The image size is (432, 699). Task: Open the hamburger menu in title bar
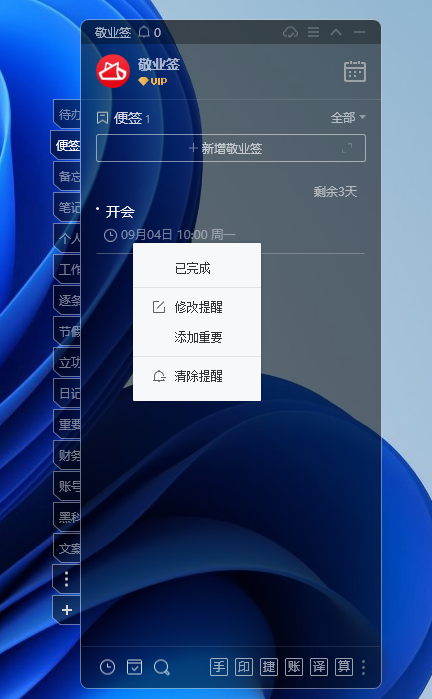(313, 32)
